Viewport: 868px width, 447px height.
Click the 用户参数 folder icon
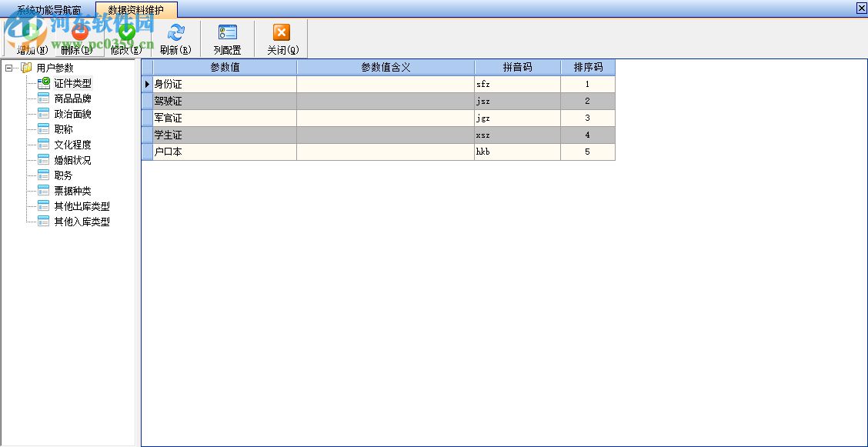pos(26,68)
